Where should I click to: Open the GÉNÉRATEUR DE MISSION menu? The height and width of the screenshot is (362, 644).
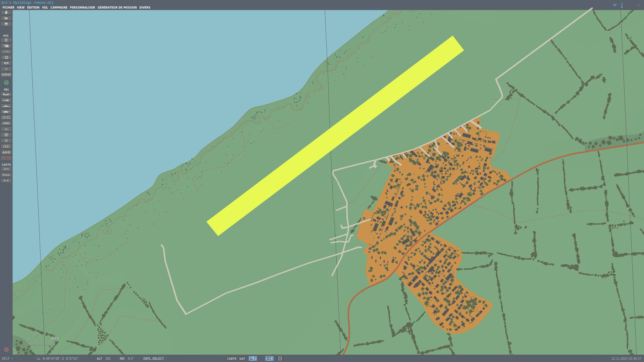[117, 8]
